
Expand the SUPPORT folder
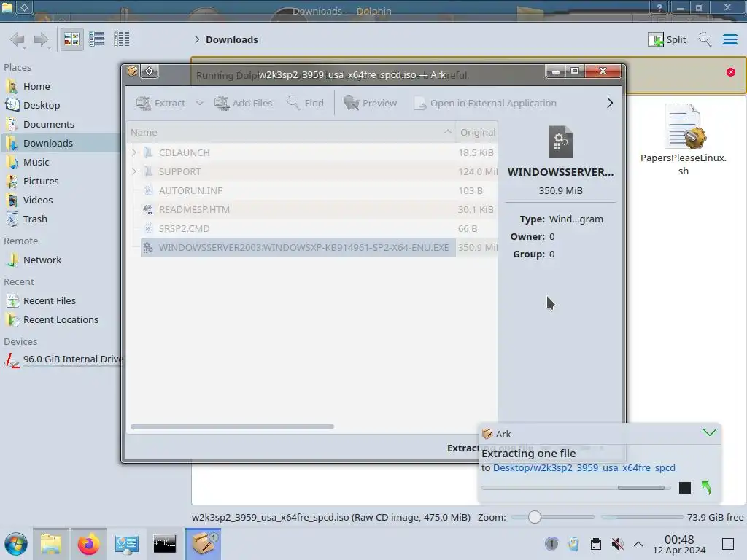pyautogui.click(x=134, y=171)
